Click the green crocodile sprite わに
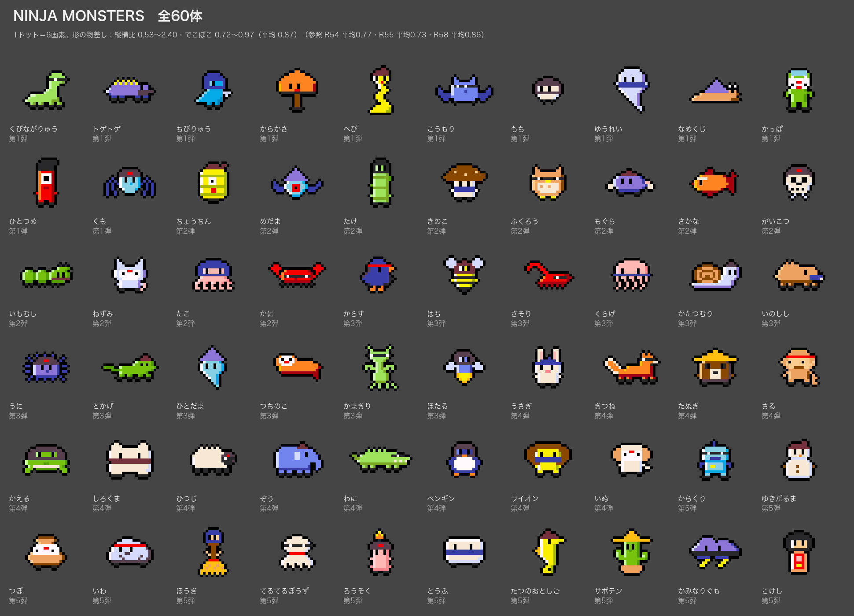854x616 pixels. (x=381, y=460)
